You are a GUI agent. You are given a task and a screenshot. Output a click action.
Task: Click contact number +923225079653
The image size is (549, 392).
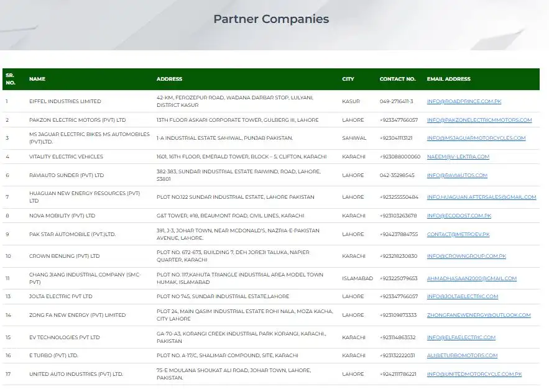[399, 278]
